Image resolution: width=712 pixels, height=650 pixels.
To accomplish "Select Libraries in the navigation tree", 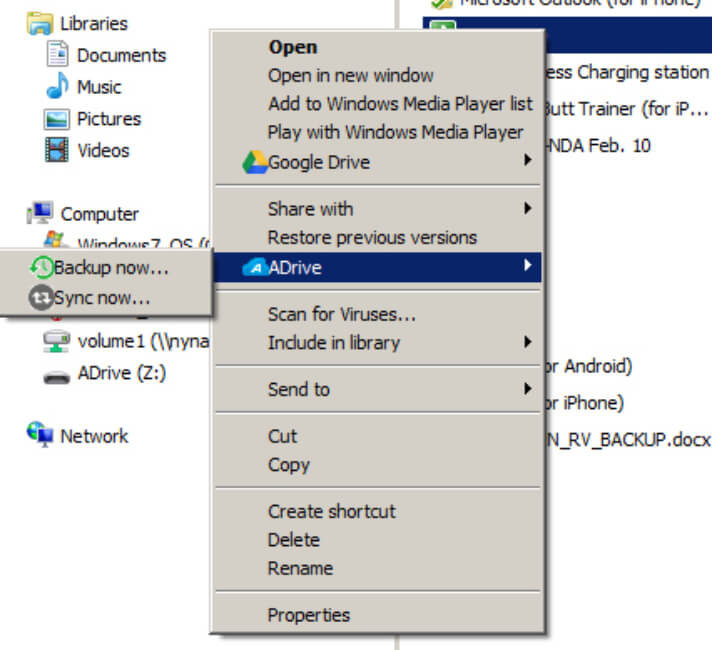I will point(94,24).
